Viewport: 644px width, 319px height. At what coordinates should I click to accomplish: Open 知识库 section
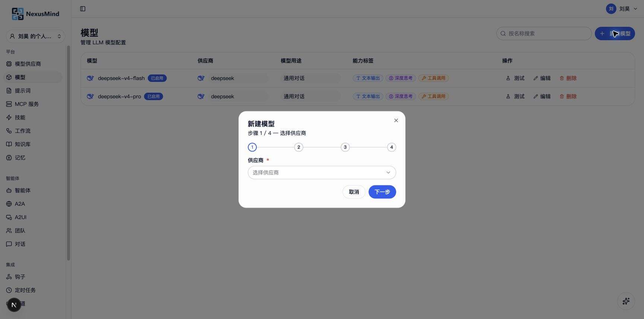(x=33, y=144)
